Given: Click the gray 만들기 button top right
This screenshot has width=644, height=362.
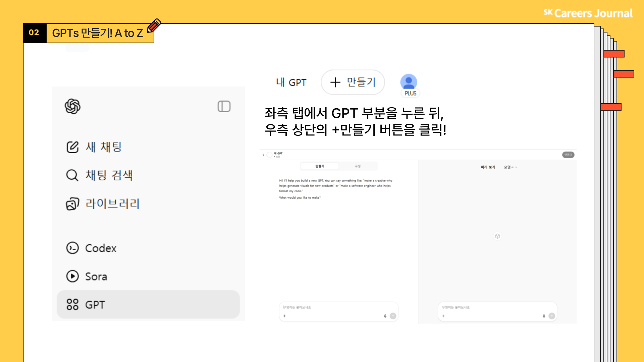Looking at the screenshot, I should point(568,155).
